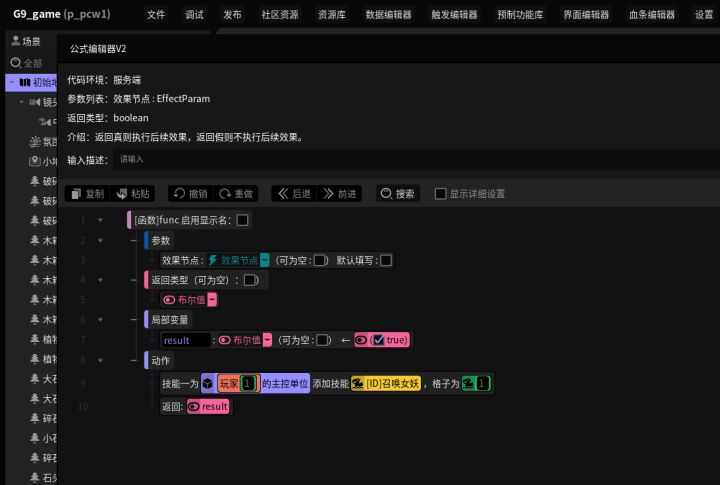Collapse line 8 动作 section arrow
Viewport: 720px width, 485px height.
click(100, 361)
